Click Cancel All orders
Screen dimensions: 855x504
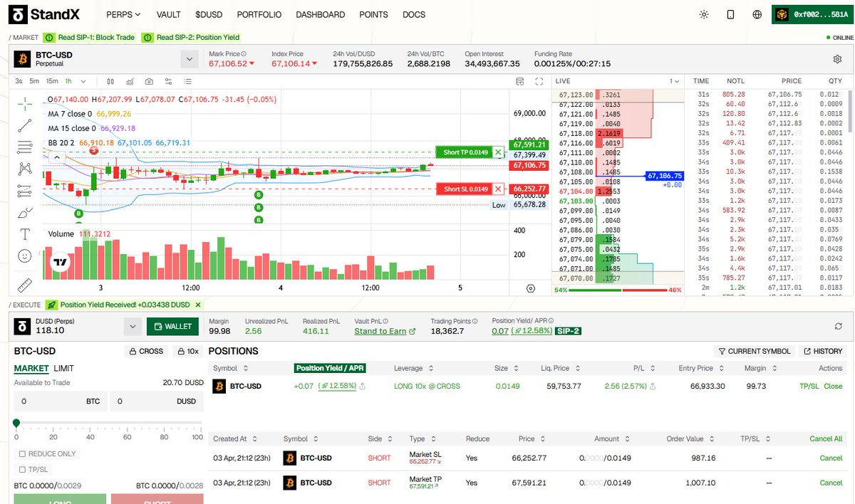click(826, 439)
